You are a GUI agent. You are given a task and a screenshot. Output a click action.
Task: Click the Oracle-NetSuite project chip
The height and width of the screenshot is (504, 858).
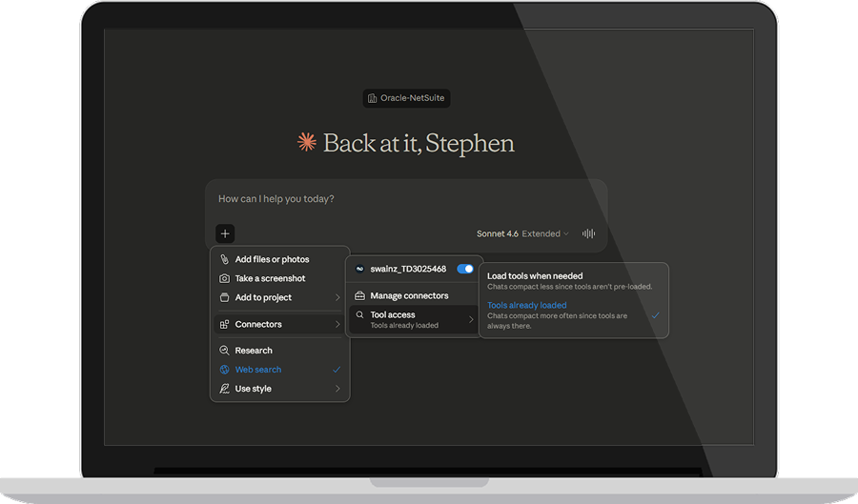[406, 98]
